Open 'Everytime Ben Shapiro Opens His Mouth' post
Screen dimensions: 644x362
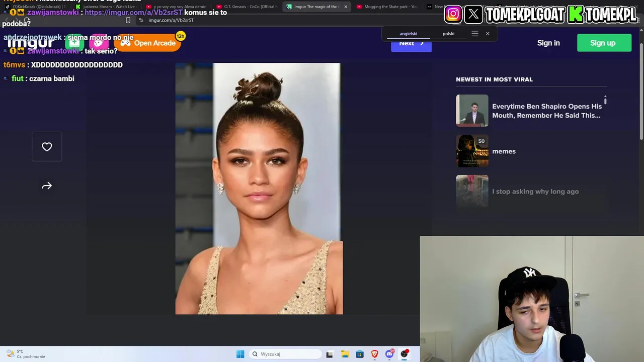547,111
